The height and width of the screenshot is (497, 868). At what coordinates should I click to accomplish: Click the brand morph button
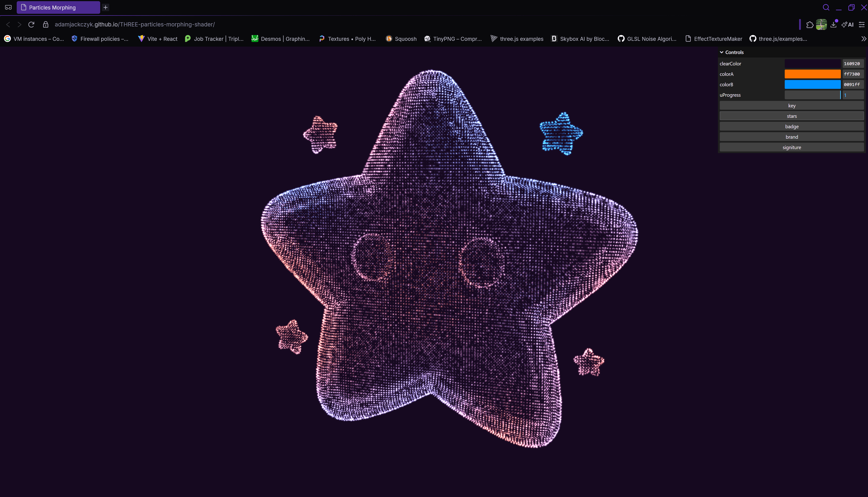(x=792, y=137)
